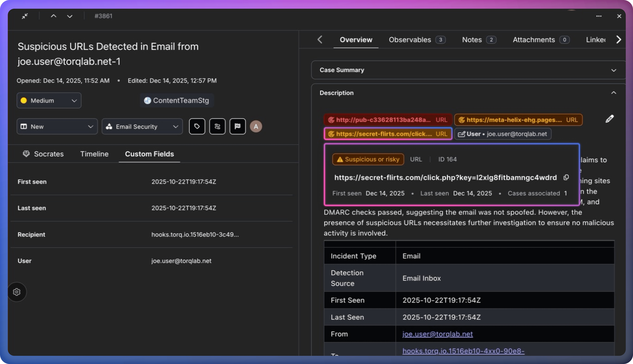Edit description with pencil icon
Viewport: 633px width, 364px height.
point(610,119)
